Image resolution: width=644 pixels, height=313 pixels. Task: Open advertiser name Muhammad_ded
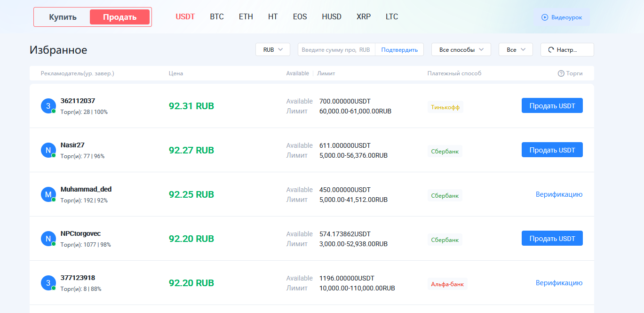[86, 189]
